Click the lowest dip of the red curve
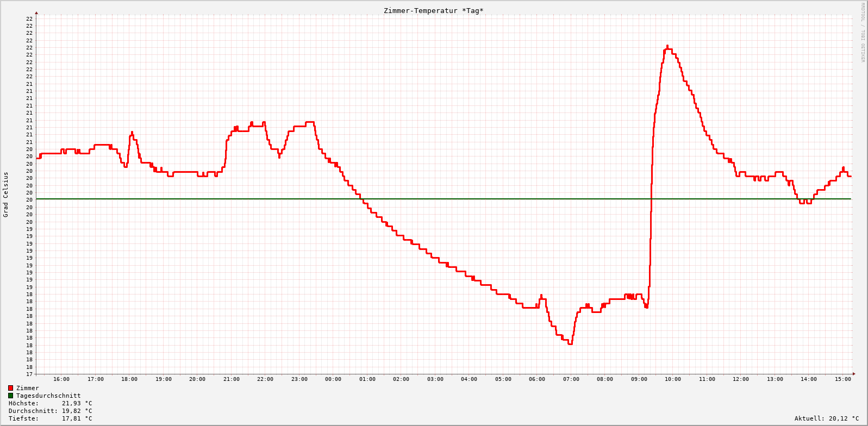 570,343
